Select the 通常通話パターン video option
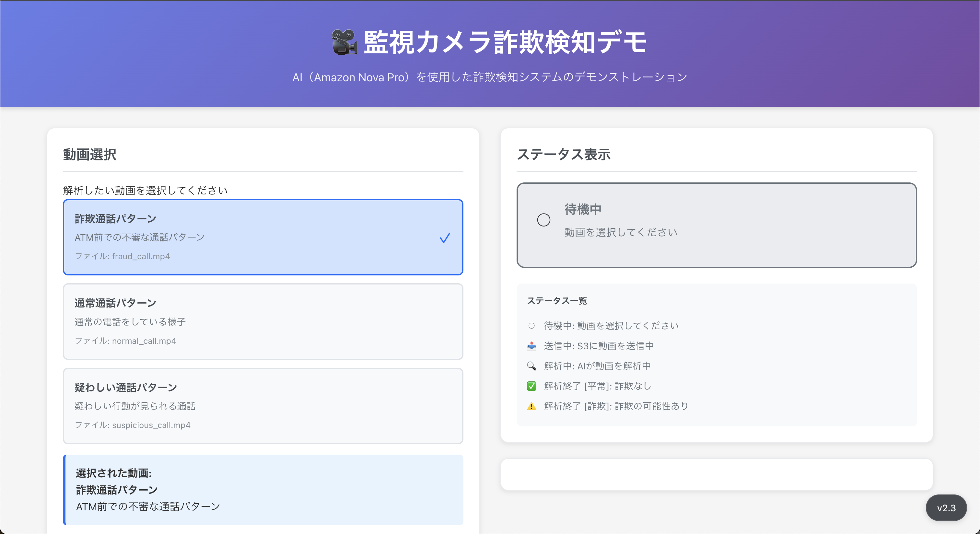The image size is (980, 534). pyautogui.click(x=262, y=321)
